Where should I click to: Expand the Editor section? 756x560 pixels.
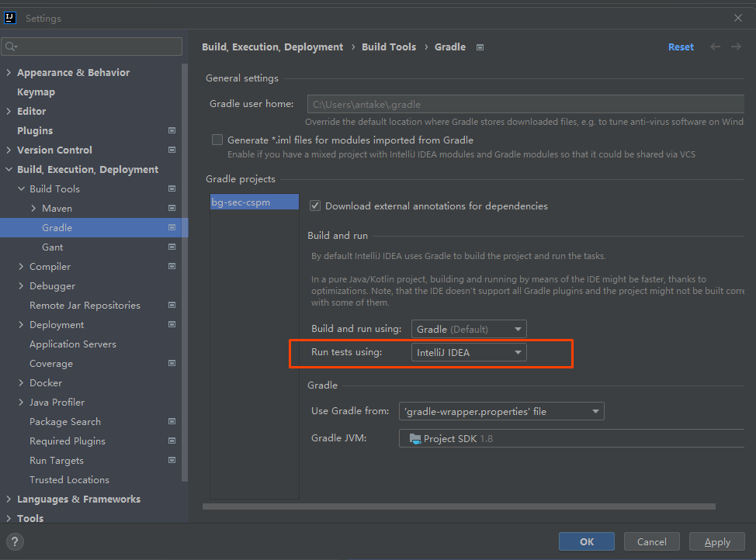click(9, 112)
